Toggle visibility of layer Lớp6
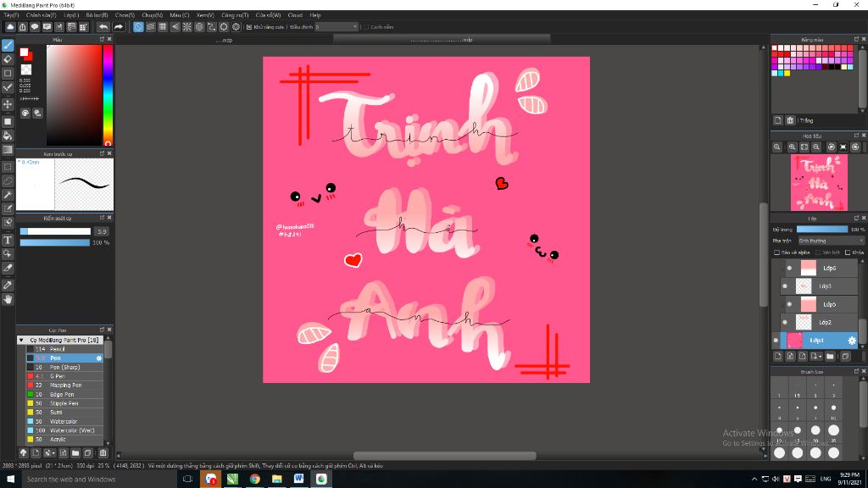The width and height of the screenshot is (868, 488). (x=789, y=269)
